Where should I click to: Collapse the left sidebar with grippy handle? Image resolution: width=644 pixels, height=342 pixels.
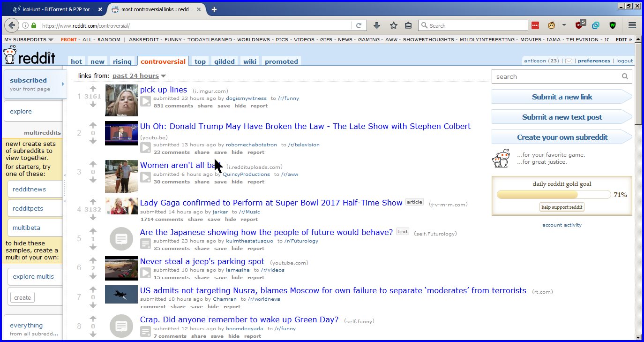tap(65, 188)
